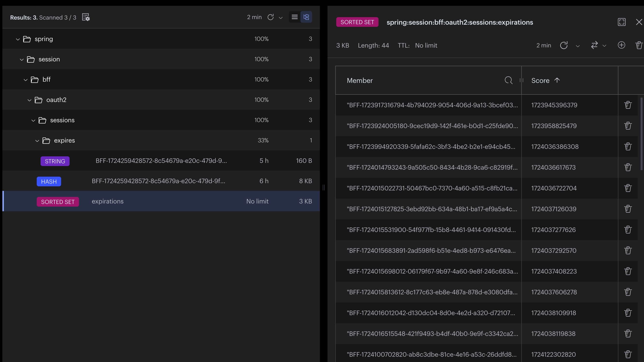Collapse the oauth2 folder

coord(29,100)
